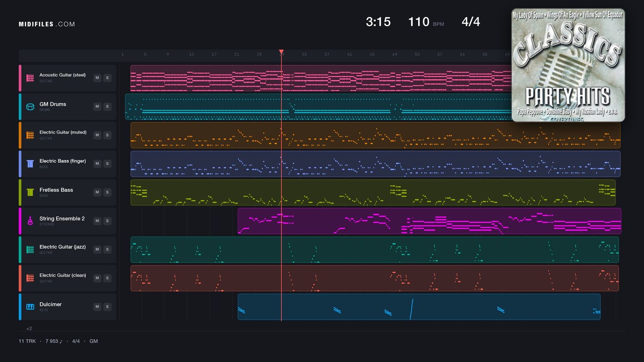Select the Electric Guitar (jazz) track name

(x=63, y=247)
